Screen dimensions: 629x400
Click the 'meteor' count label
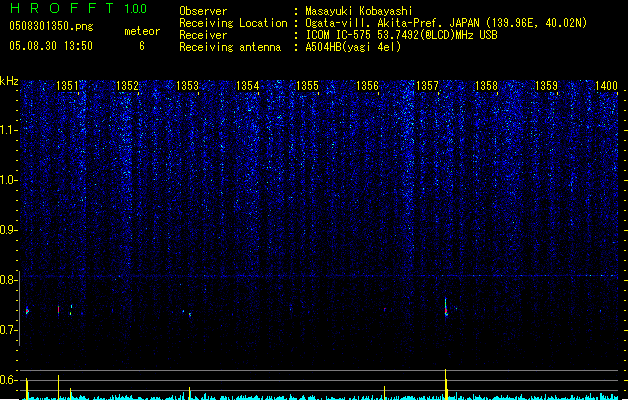coord(142,31)
